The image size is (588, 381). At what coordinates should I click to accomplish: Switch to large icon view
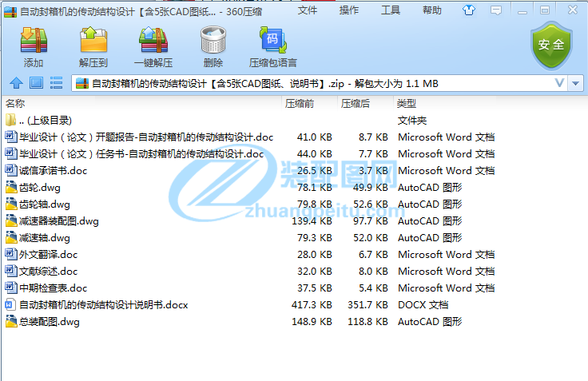(37, 83)
